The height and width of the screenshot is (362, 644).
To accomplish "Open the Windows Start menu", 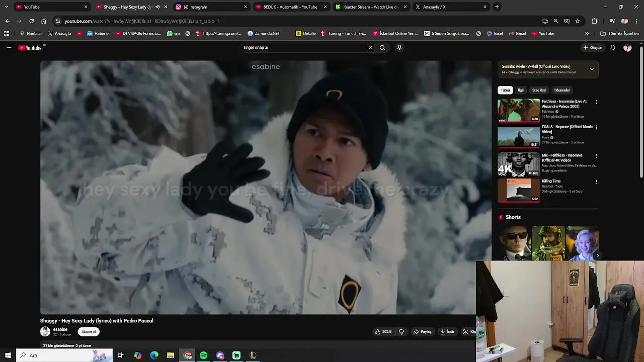I will point(8,355).
